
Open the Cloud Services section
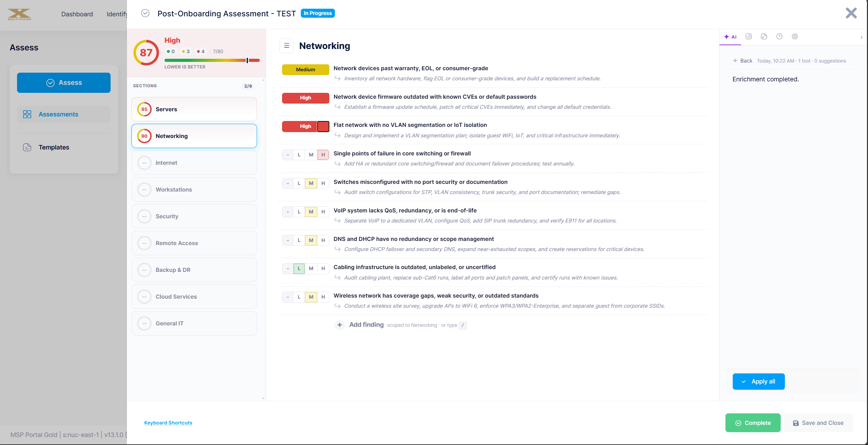194,297
